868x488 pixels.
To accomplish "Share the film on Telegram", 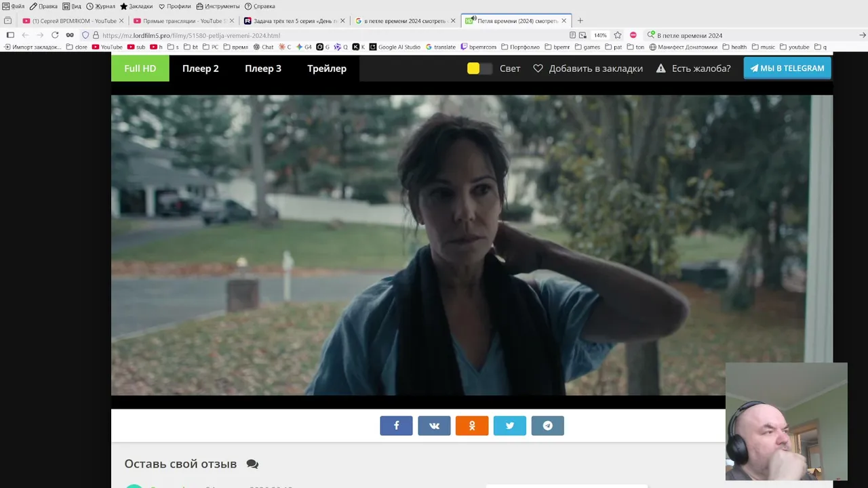I will [x=548, y=426].
